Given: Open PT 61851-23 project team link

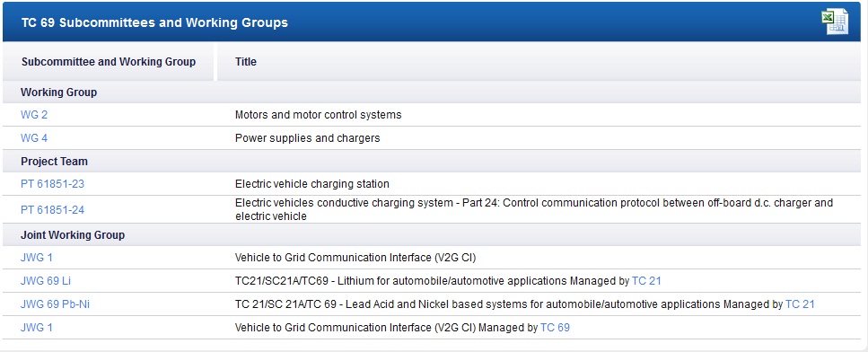Looking at the screenshot, I should pos(53,184).
